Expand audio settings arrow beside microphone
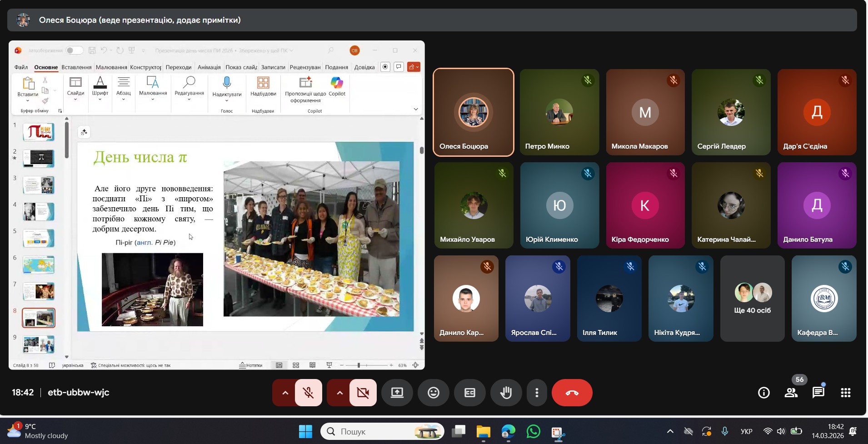 (x=285, y=393)
